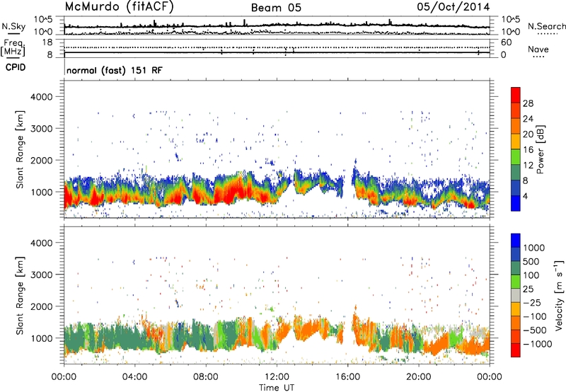Click the frequency axis value 18
This screenshot has width=566, height=392.
(x=47, y=42)
